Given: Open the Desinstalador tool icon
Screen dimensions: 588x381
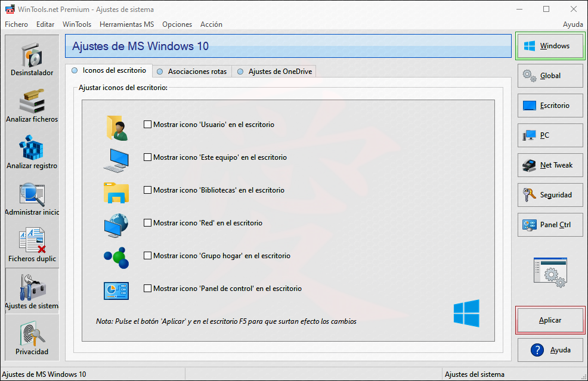Looking at the screenshot, I should [32, 55].
